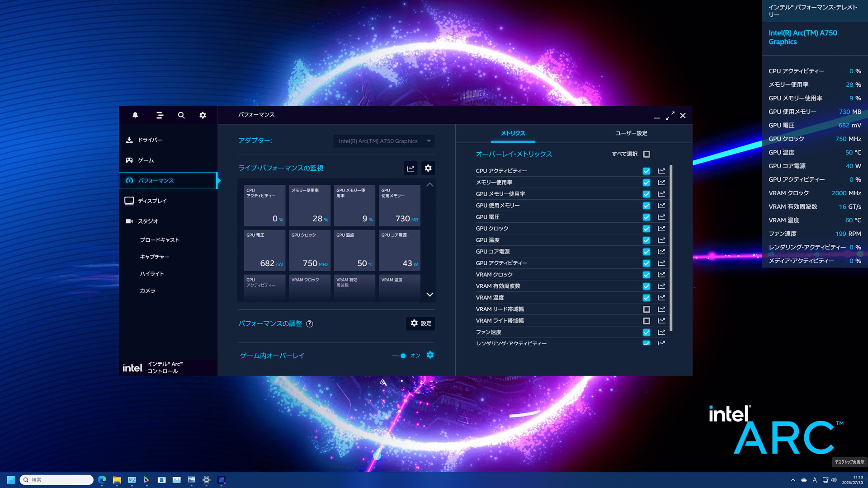Screen dimensions: 868x488
Task: Enable VRAM ライト帯域幅 overlay checkbox
Action: (646, 321)
